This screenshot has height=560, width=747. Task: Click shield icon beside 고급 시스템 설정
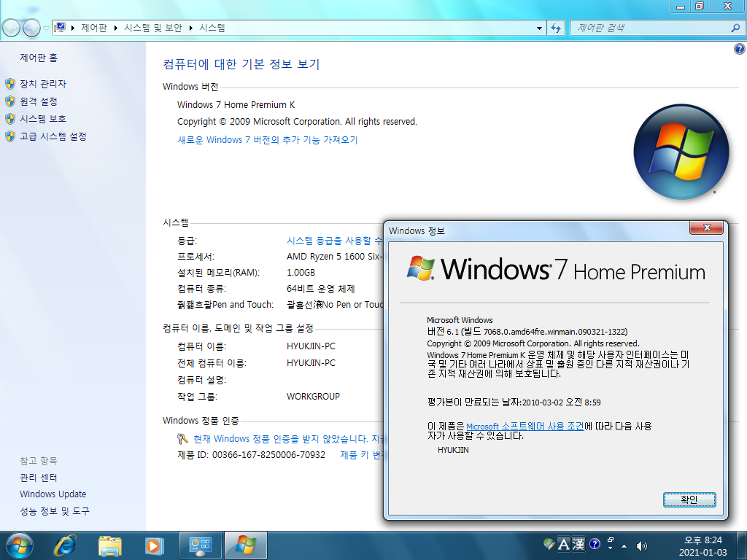coord(10,136)
